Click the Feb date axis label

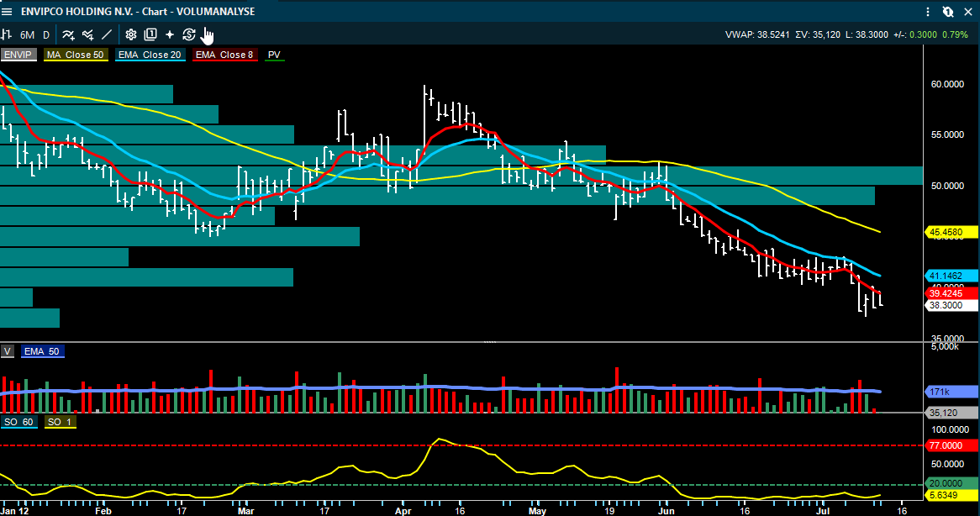click(x=103, y=511)
